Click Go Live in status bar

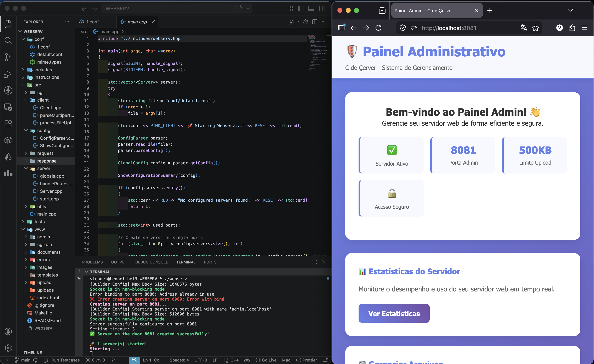pyautogui.click(x=266, y=360)
